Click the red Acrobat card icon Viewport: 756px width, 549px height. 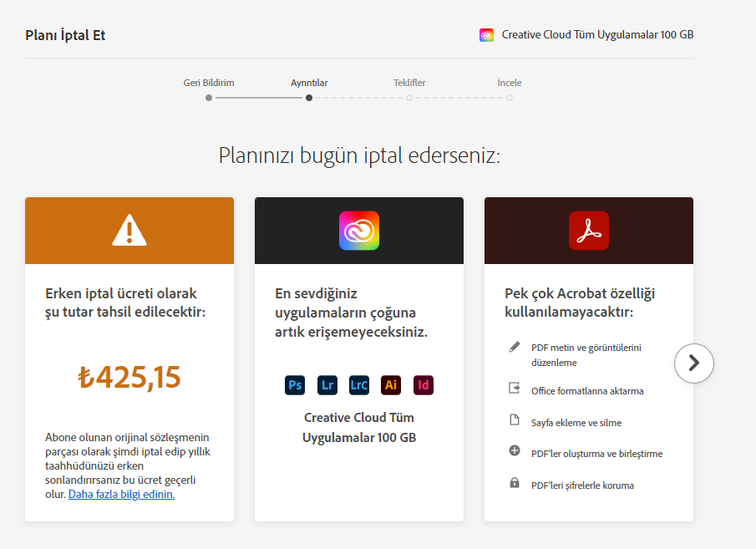(x=589, y=231)
